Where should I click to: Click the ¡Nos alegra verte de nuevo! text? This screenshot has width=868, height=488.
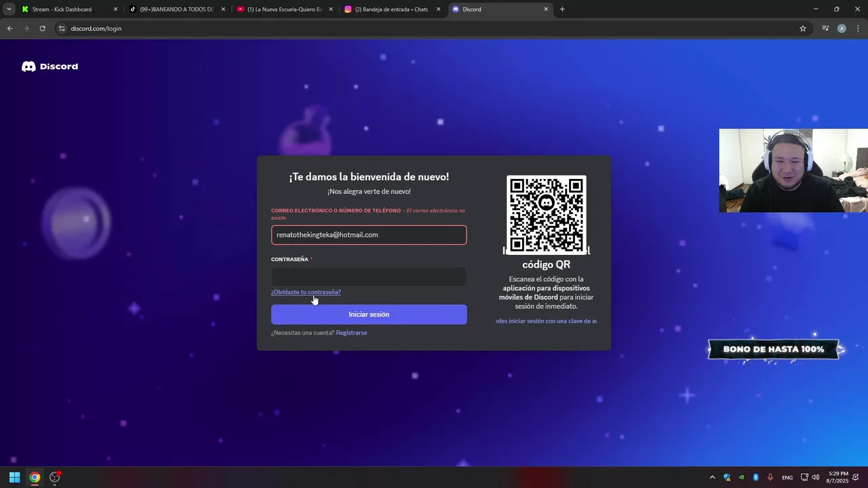[x=369, y=192]
